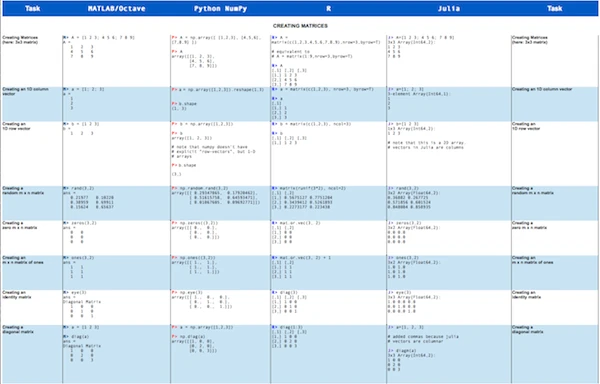Click MATLAB code 'eye(3)'
600x384 pixels.
pos(78,292)
